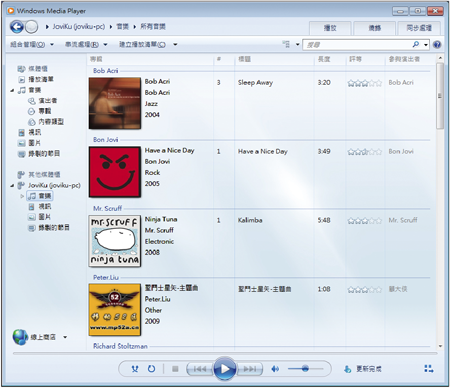Select the Mr. Scruff Ninja Tuna album cover
This screenshot has width=450, height=388.
point(115,241)
